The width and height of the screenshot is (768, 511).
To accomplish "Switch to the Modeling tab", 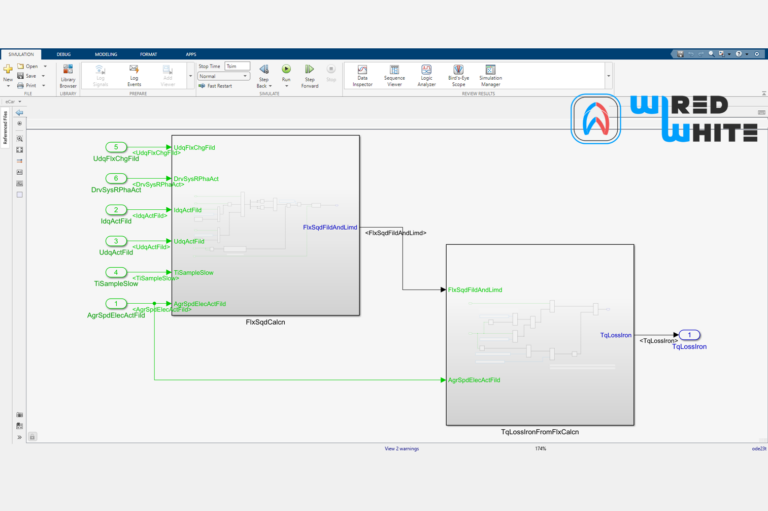I will [106, 54].
